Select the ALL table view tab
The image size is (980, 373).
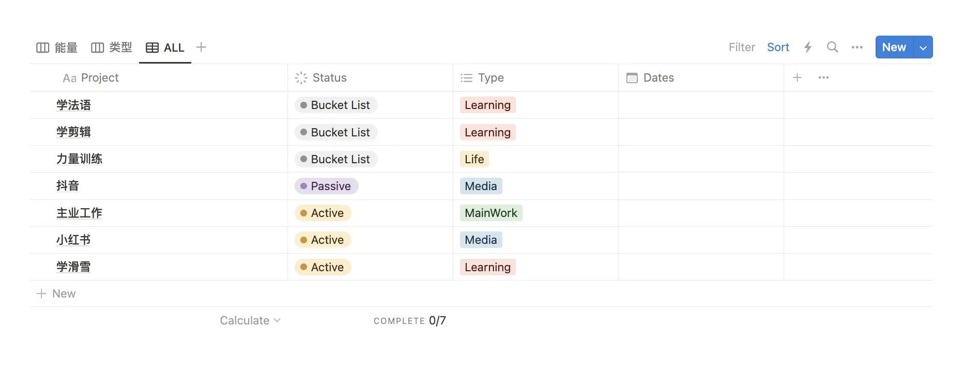(165, 48)
